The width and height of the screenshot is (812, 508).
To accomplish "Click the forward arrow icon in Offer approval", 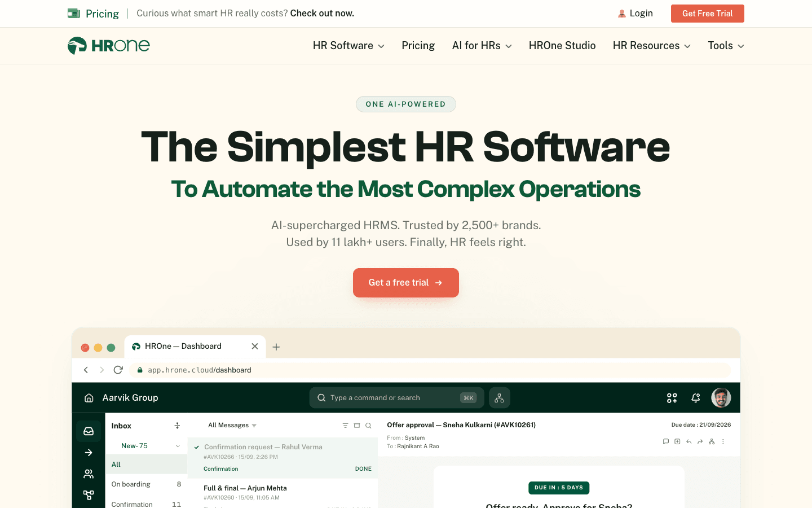I will click(x=700, y=441).
